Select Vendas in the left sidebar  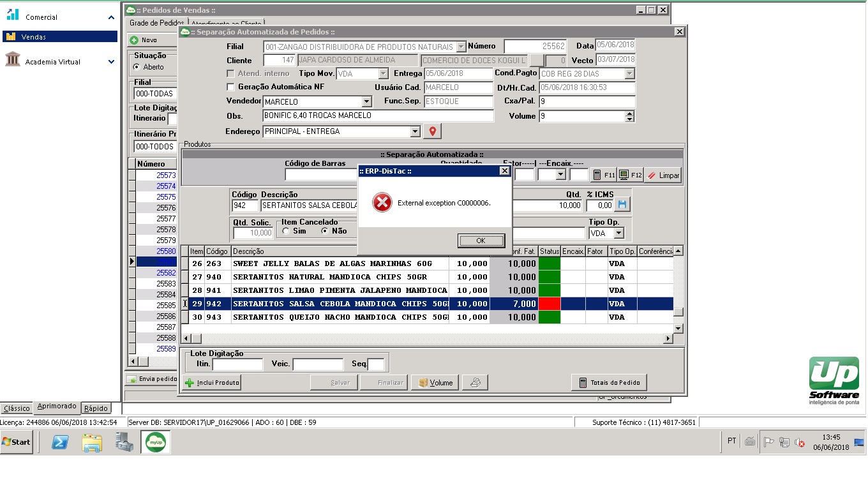click(x=60, y=37)
